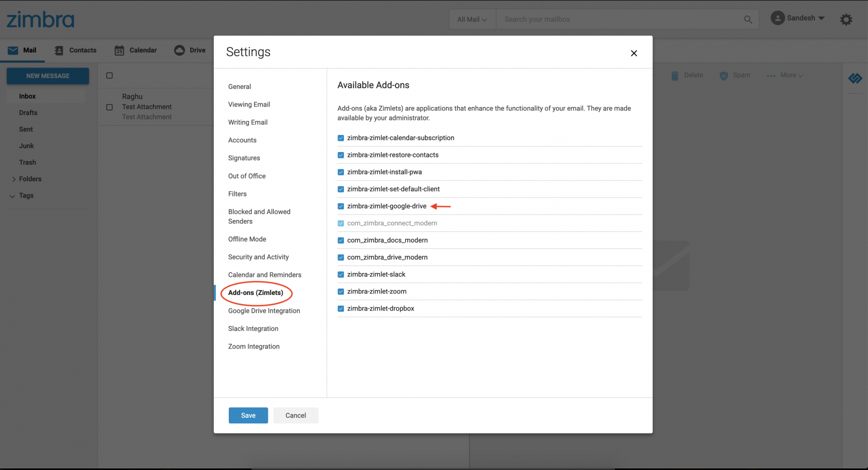Open the Raghu Test Attachment email

156,107
